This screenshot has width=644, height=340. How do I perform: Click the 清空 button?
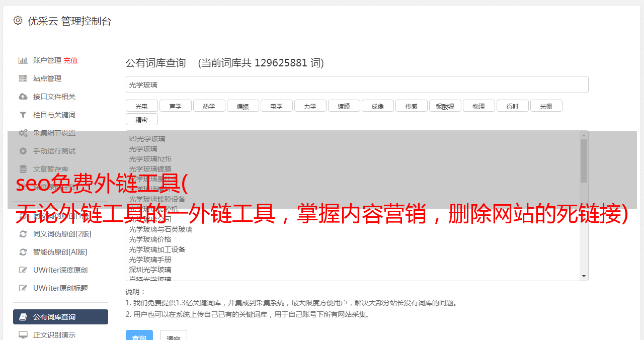pyautogui.click(x=174, y=336)
